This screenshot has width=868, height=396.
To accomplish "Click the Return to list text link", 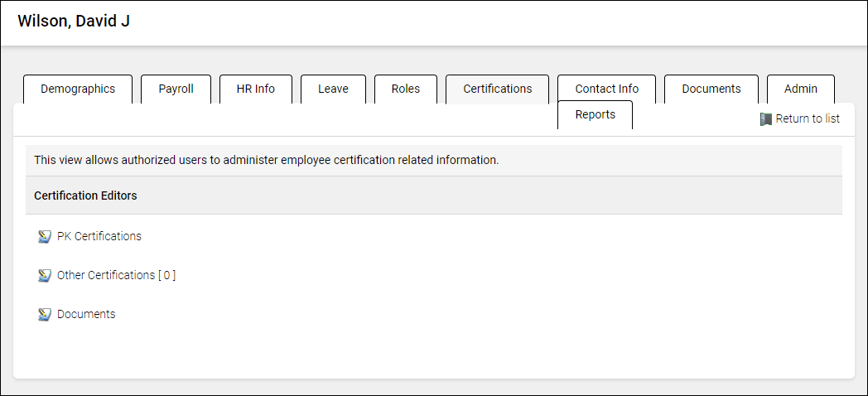I will [808, 118].
